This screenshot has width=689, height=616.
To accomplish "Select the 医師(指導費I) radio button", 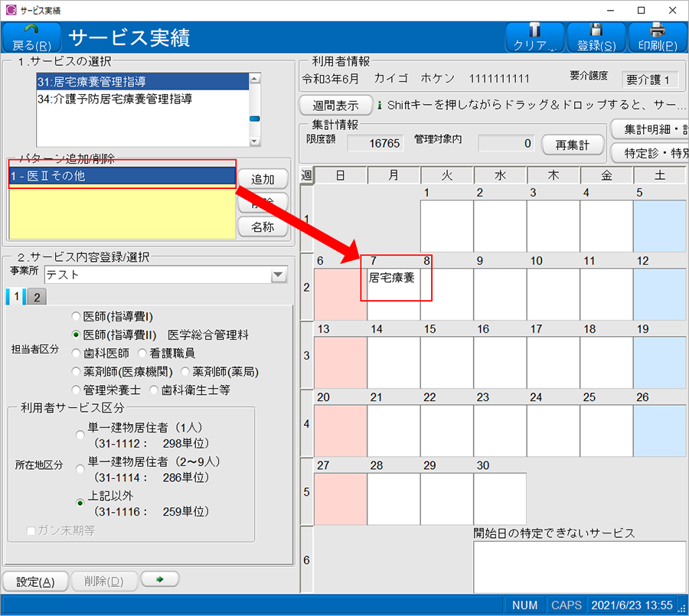I will point(75,316).
